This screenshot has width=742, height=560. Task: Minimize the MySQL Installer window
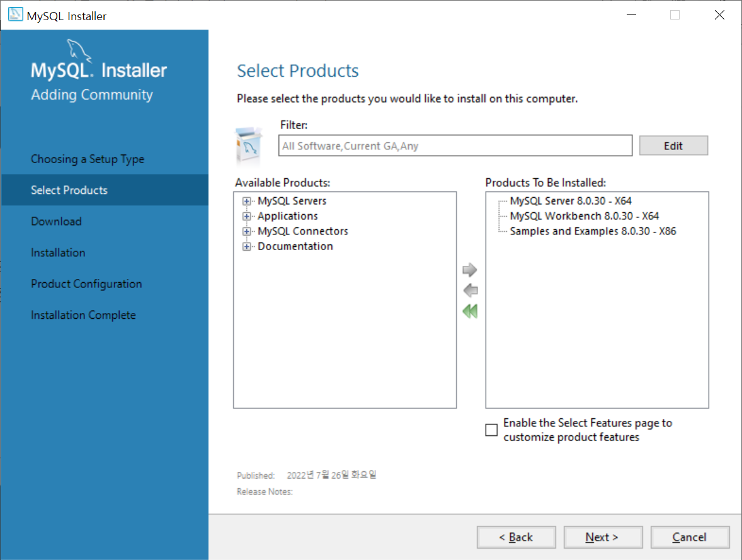click(x=631, y=14)
